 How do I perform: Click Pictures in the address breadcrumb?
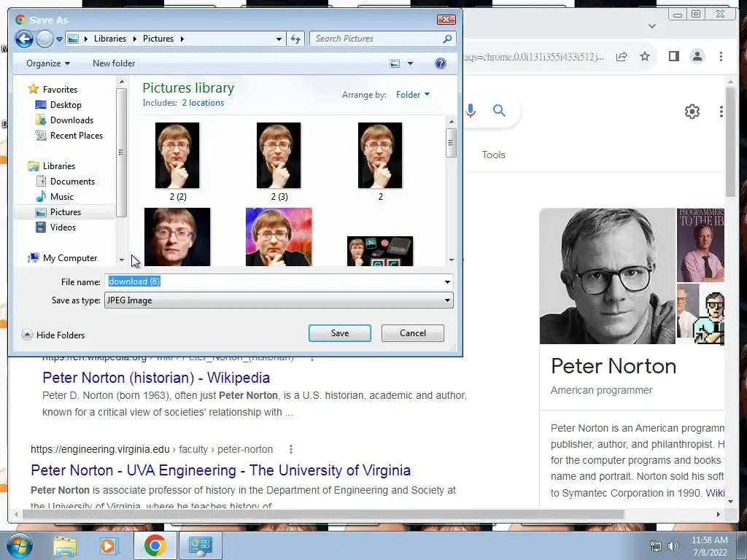pyautogui.click(x=158, y=39)
